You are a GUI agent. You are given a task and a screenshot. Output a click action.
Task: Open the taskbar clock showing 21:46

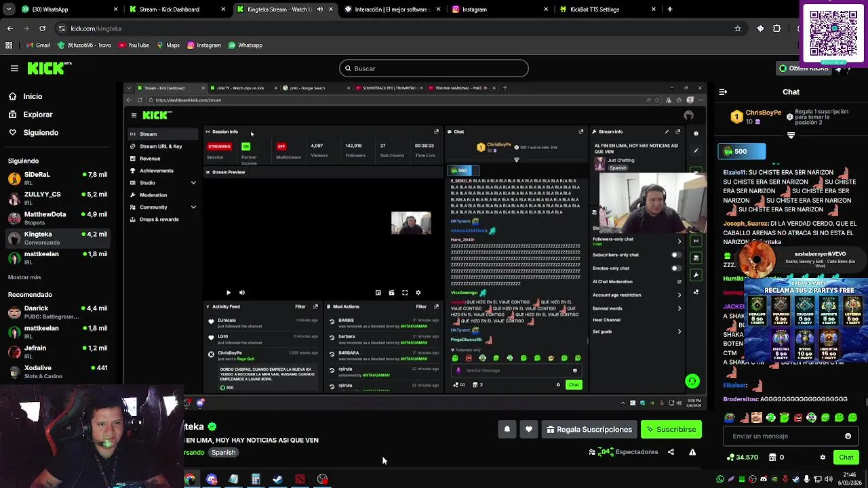point(849,479)
